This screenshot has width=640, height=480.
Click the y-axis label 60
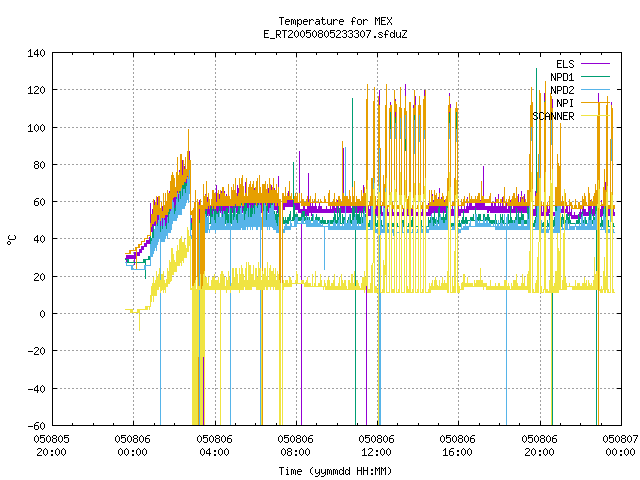pos(39,202)
